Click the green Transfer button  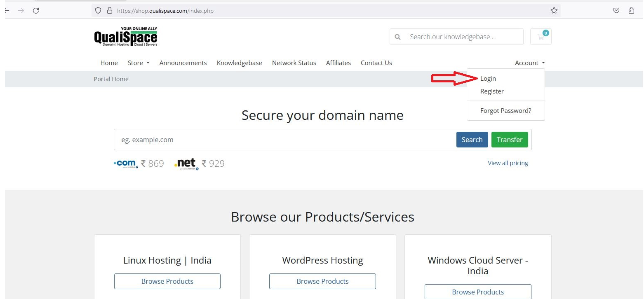510,140
